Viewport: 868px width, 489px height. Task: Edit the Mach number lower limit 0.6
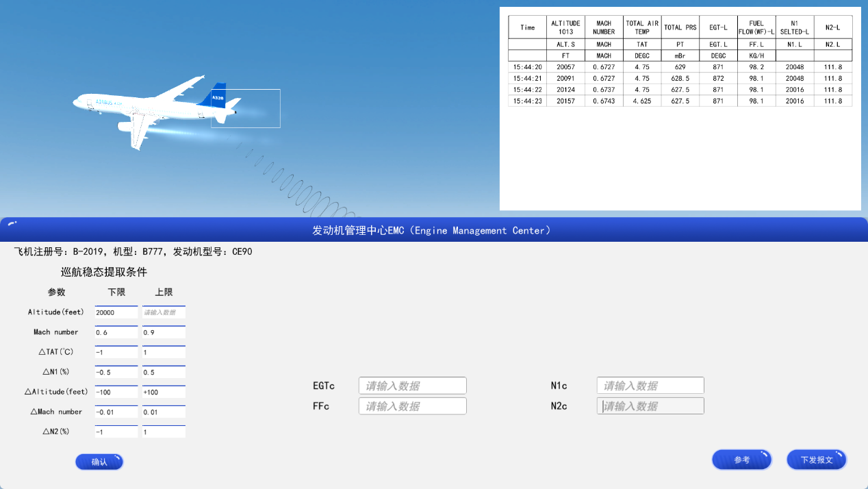point(116,332)
